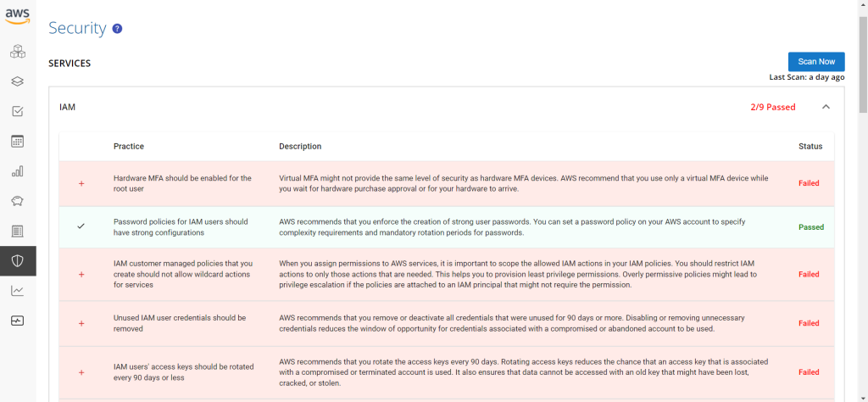Click the SERVICES heading

70,63
